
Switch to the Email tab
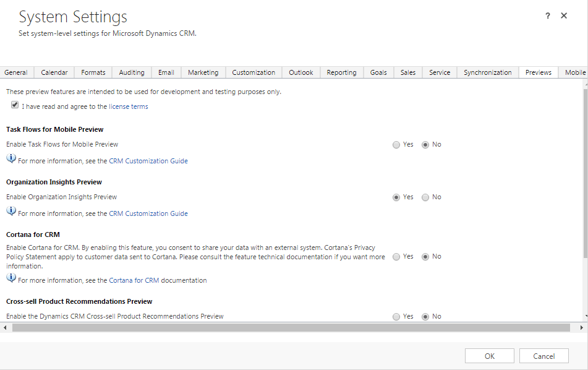coord(166,72)
